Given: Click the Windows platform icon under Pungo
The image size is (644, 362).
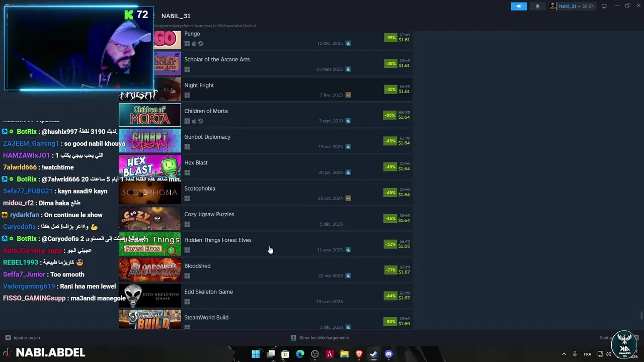Looking at the screenshot, I should pos(187,44).
